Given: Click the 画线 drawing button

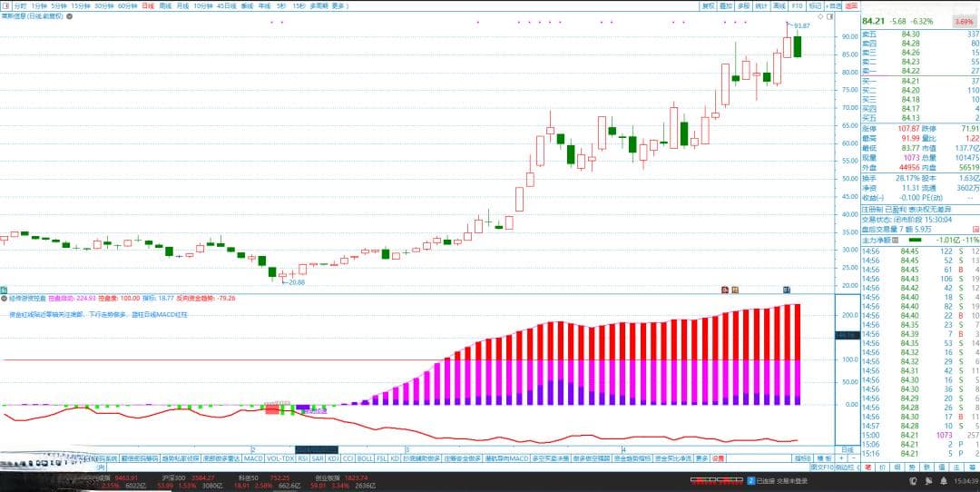Looking at the screenshot, I should click(x=779, y=5).
